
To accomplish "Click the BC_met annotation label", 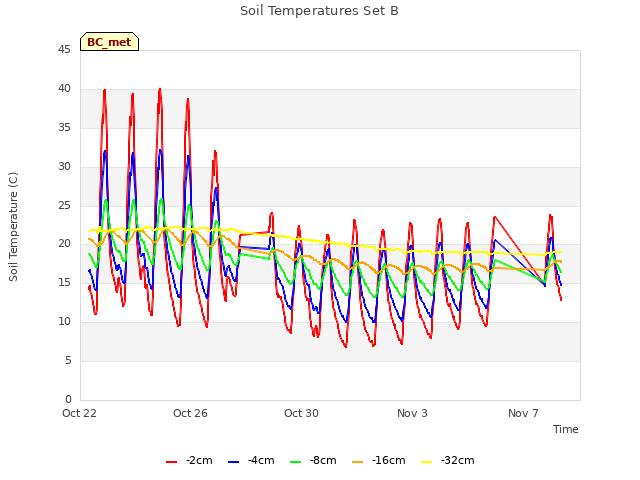I will click(x=109, y=42).
